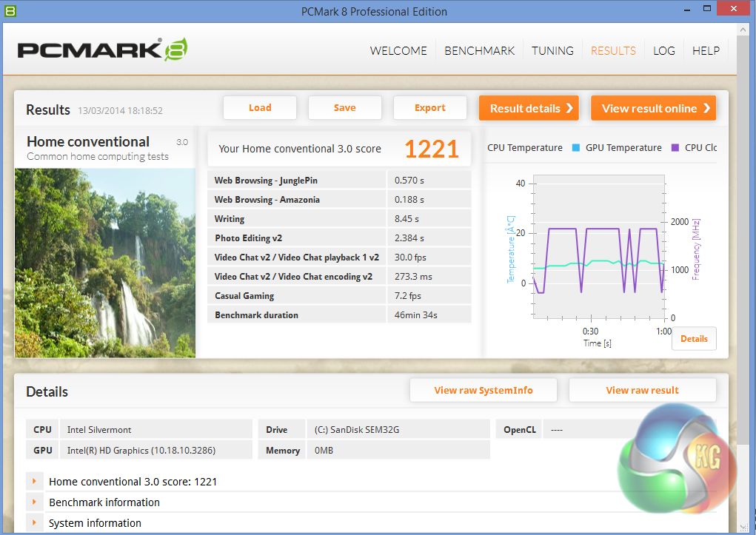The image size is (756, 535).
Task: Expand the Benchmark information section
Action: pyautogui.click(x=34, y=502)
